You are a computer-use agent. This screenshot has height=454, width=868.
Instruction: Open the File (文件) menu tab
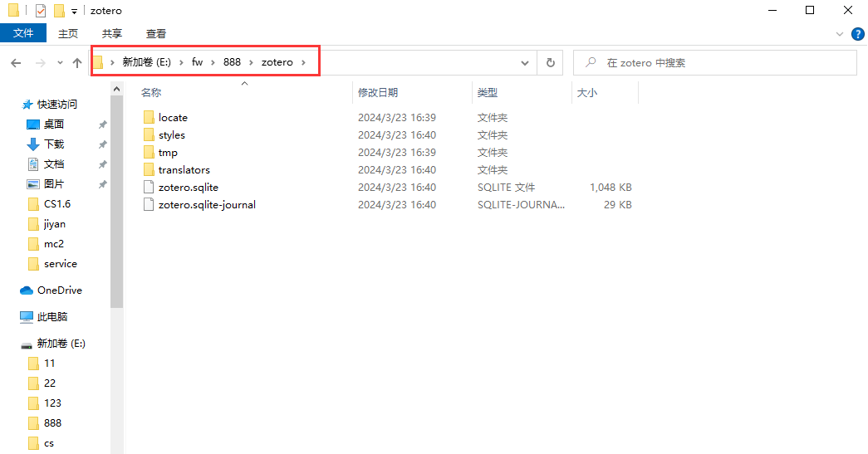23,33
